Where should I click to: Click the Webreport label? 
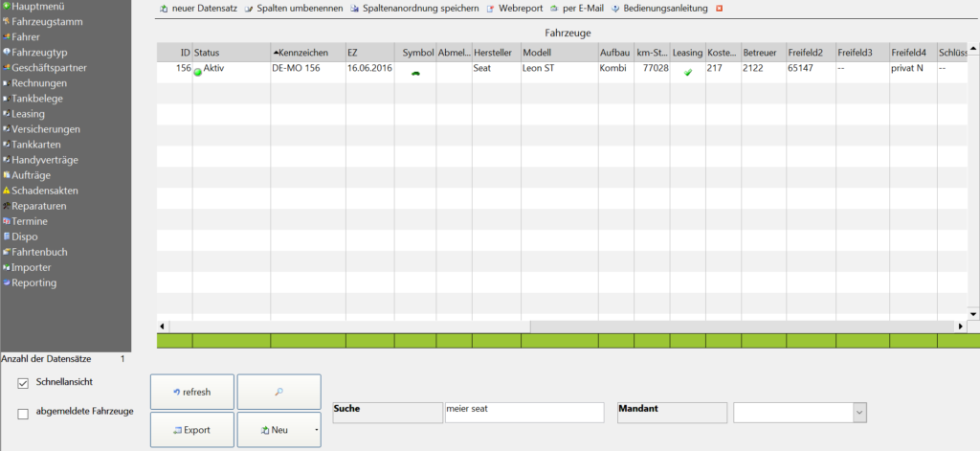[x=520, y=10]
